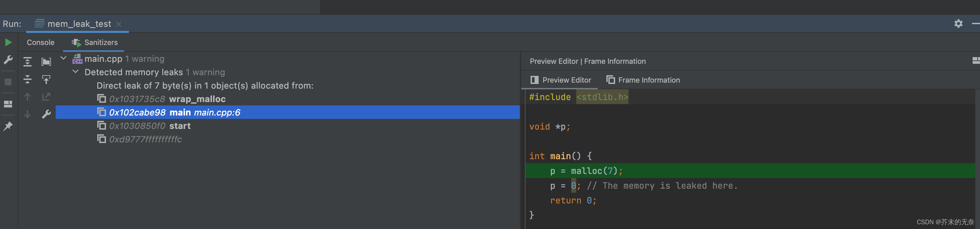Screen dimensions: 980x229
Task: Click the Stop process square icon
Action: pyautogui.click(x=8, y=82)
